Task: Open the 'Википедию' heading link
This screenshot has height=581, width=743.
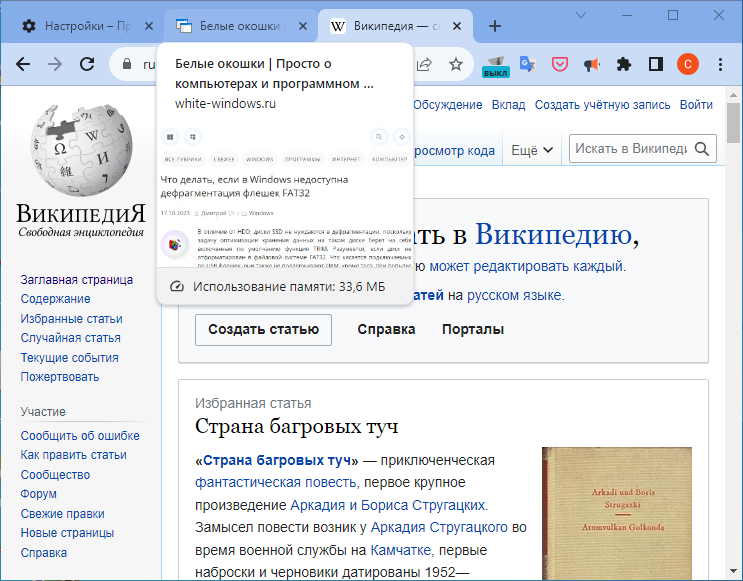Action: (553, 234)
